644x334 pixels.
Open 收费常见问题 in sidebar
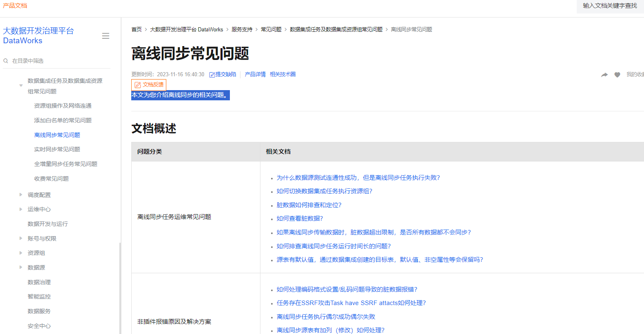point(51,179)
